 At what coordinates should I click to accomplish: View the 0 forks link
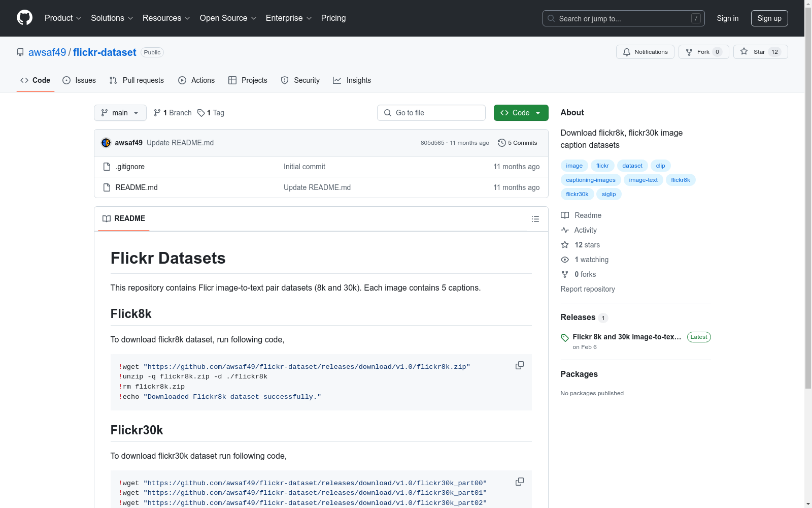[579, 274]
